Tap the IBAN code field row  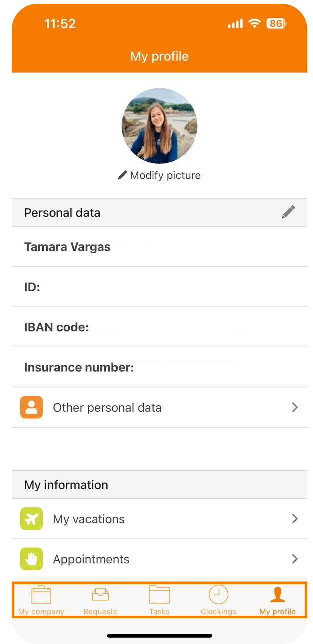coord(159,327)
